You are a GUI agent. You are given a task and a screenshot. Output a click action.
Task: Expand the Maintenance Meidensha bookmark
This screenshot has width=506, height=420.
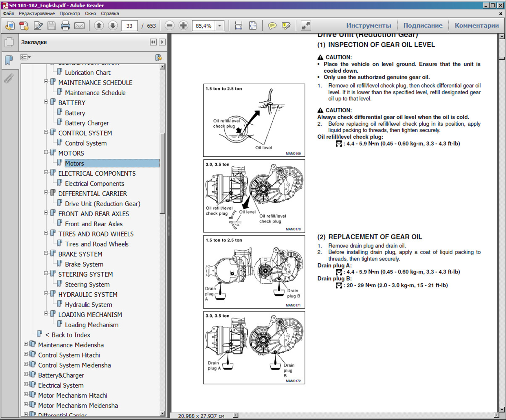click(26, 344)
